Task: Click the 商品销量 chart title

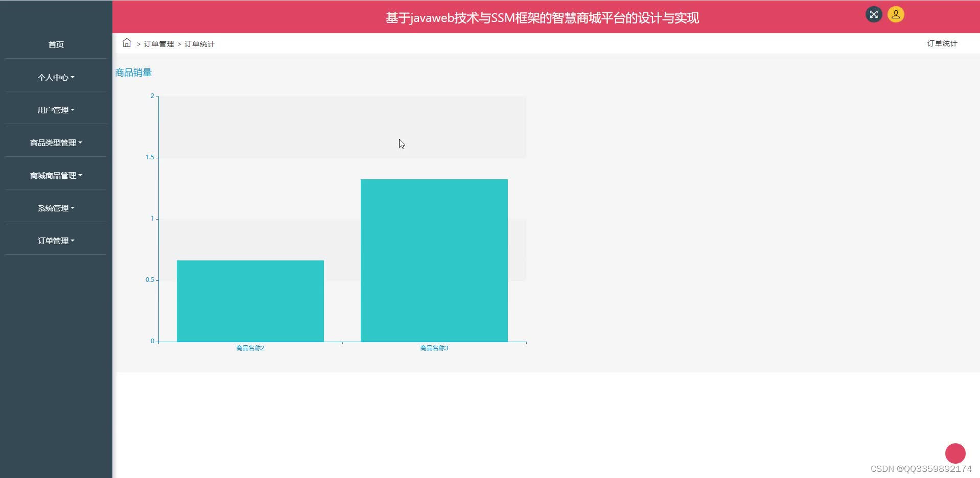Action: 134,73
